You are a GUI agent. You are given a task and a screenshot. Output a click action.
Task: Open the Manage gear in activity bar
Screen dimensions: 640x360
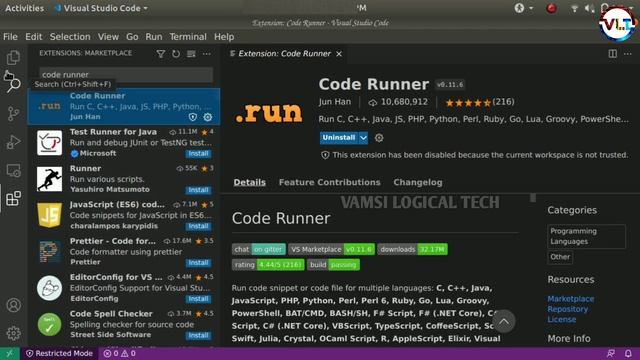click(x=13, y=333)
